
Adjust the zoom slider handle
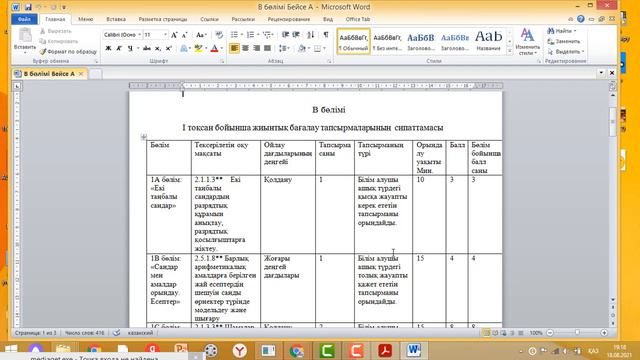[x=577, y=333]
